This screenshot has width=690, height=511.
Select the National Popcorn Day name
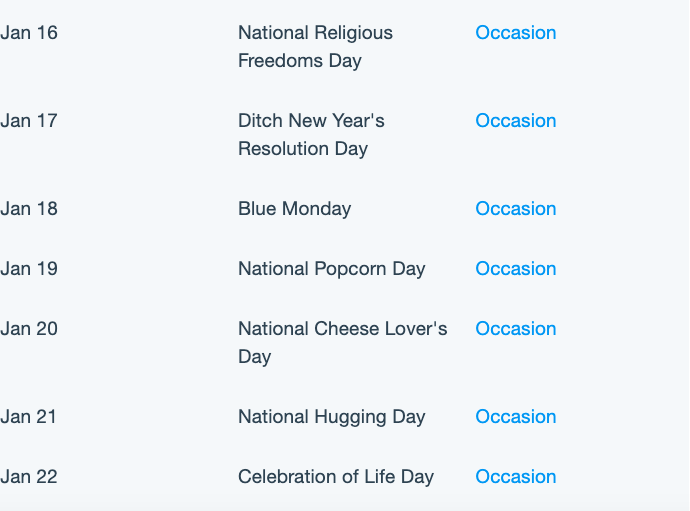tap(332, 268)
